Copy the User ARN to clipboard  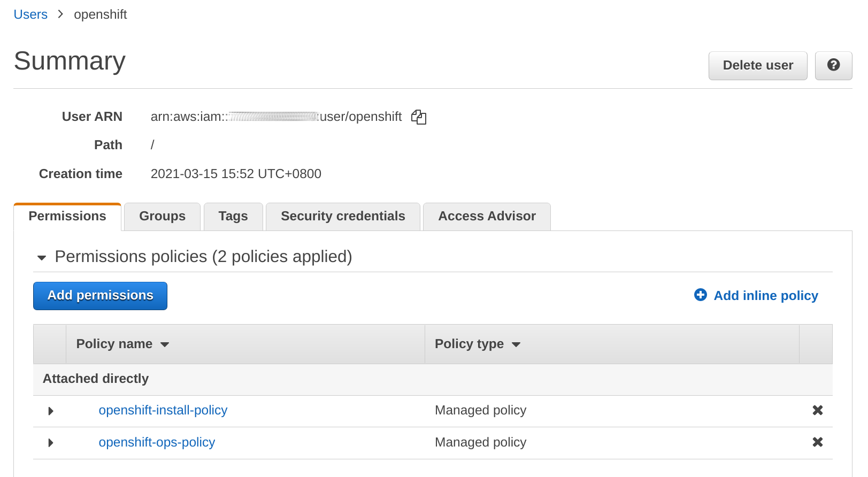[x=419, y=117]
